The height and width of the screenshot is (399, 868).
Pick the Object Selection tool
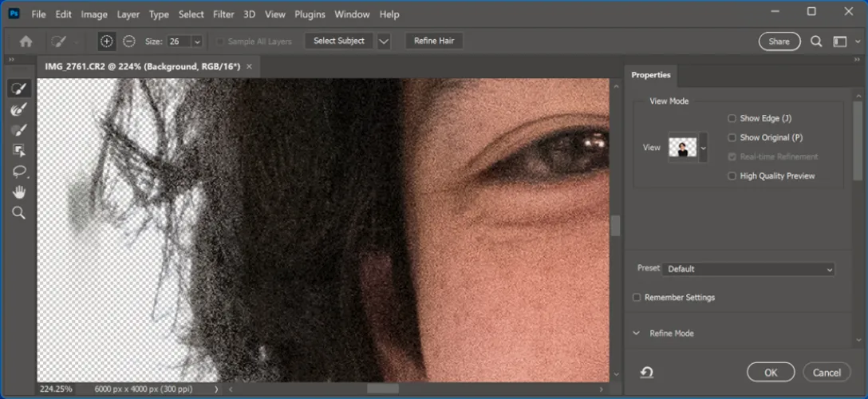pyautogui.click(x=18, y=151)
